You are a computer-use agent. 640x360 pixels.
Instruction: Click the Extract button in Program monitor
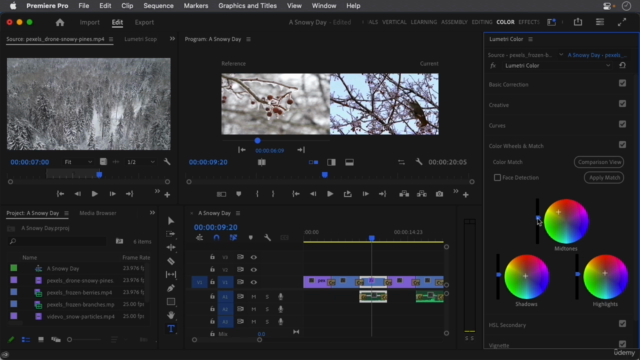click(x=422, y=194)
